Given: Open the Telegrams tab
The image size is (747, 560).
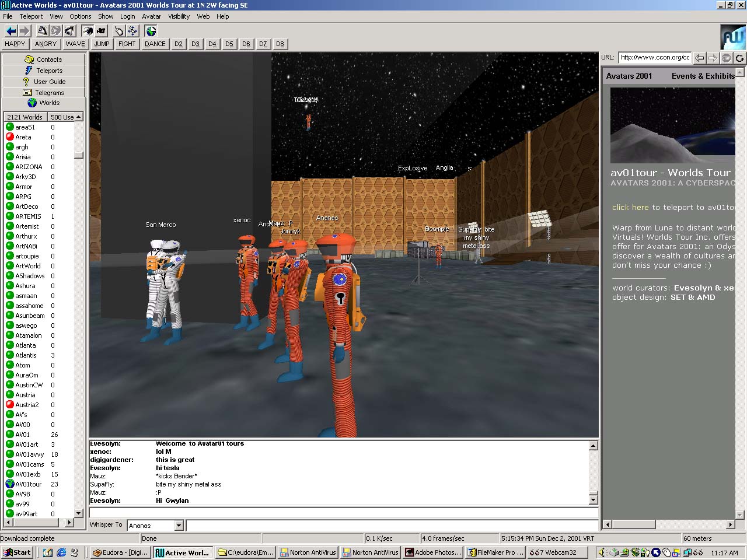Looking at the screenshot, I should (44, 93).
